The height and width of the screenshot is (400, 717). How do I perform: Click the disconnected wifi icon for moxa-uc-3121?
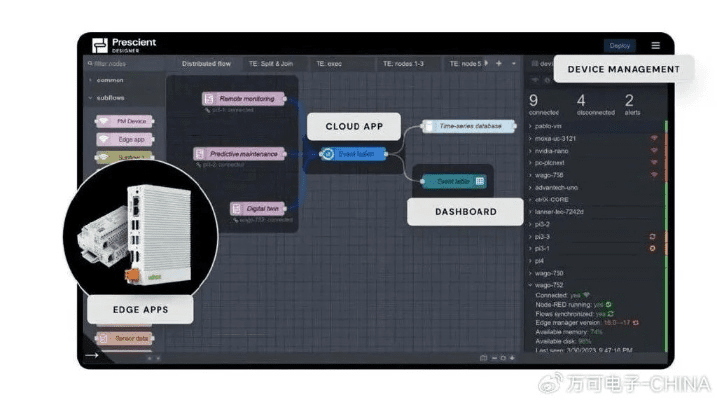coord(654,138)
